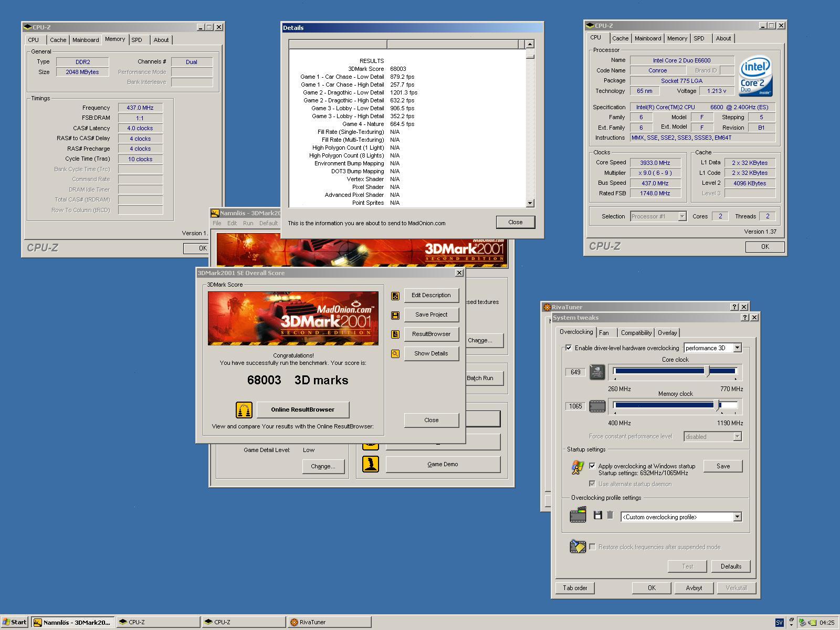Click the Online ResultBrowser button

tap(303, 409)
